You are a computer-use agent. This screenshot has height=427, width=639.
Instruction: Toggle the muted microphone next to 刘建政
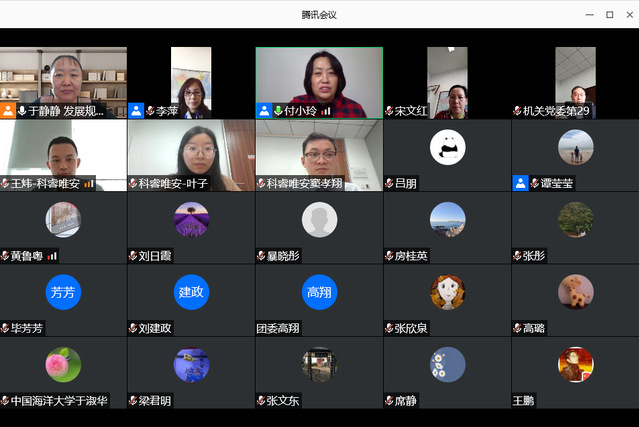[134, 328]
